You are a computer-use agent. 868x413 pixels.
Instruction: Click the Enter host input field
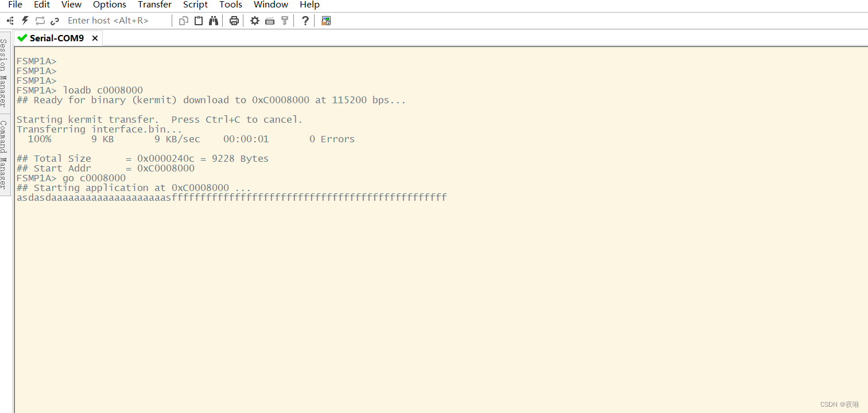[118, 21]
